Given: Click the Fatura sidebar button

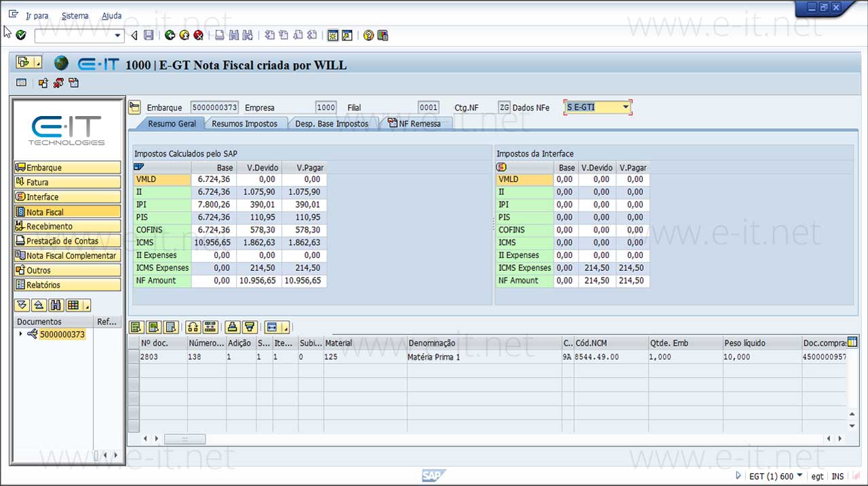Looking at the screenshot, I should click(x=67, y=182).
